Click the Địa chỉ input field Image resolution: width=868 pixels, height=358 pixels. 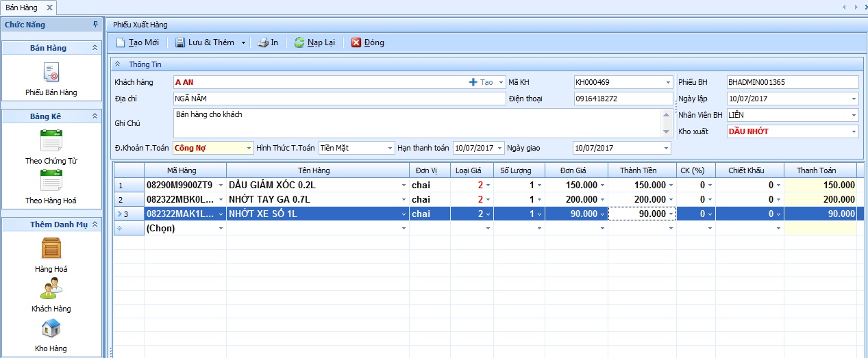(x=339, y=99)
